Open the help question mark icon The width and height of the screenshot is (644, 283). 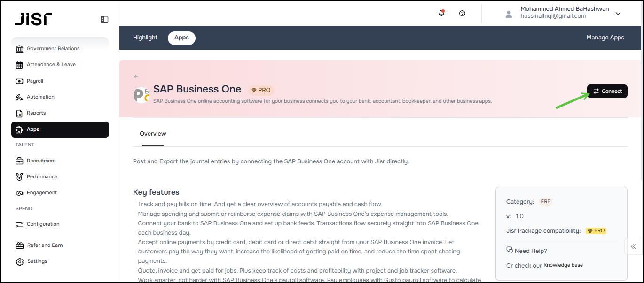pos(462,13)
